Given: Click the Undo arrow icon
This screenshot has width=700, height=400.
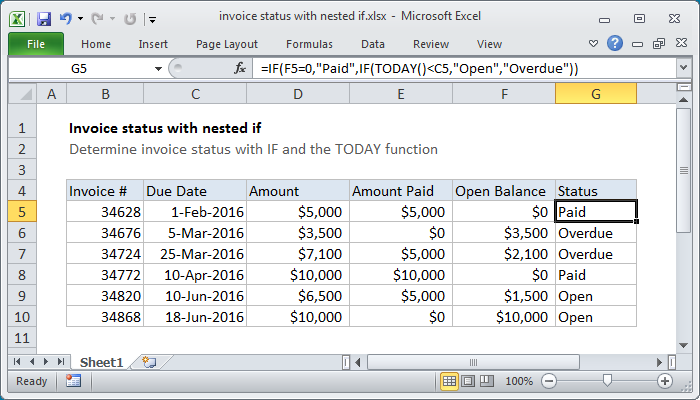Looking at the screenshot, I should (x=66, y=18).
